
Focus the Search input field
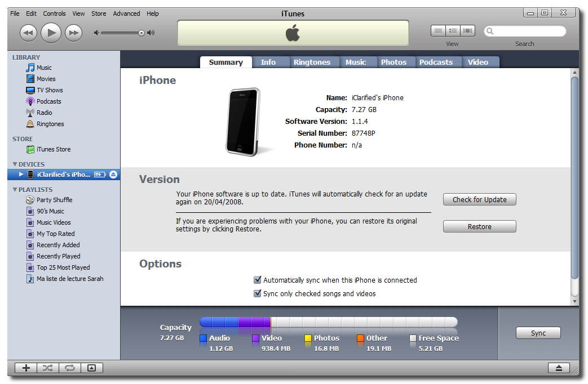(x=525, y=31)
